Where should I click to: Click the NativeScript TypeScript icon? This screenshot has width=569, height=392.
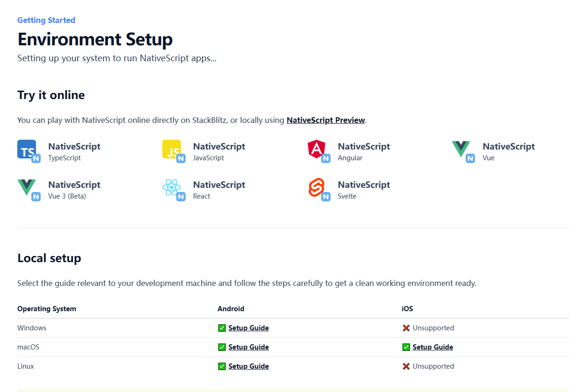27,150
